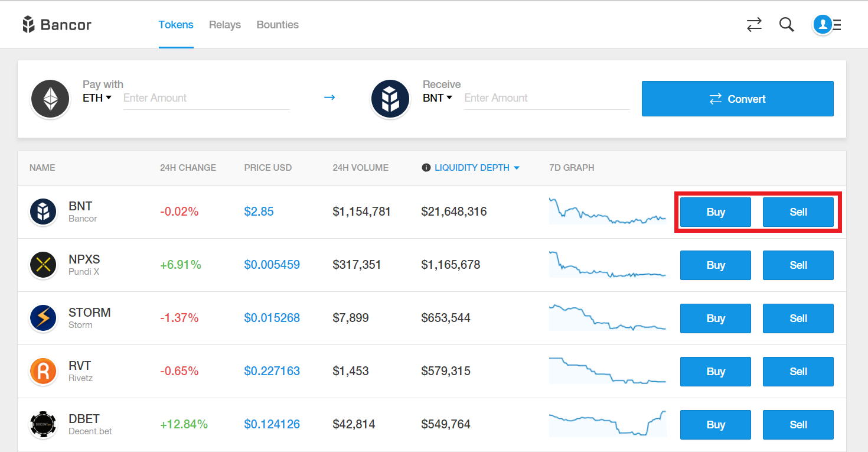Open the DBET 7-day graph
This screenshot has width=868, height=452.
608,424
